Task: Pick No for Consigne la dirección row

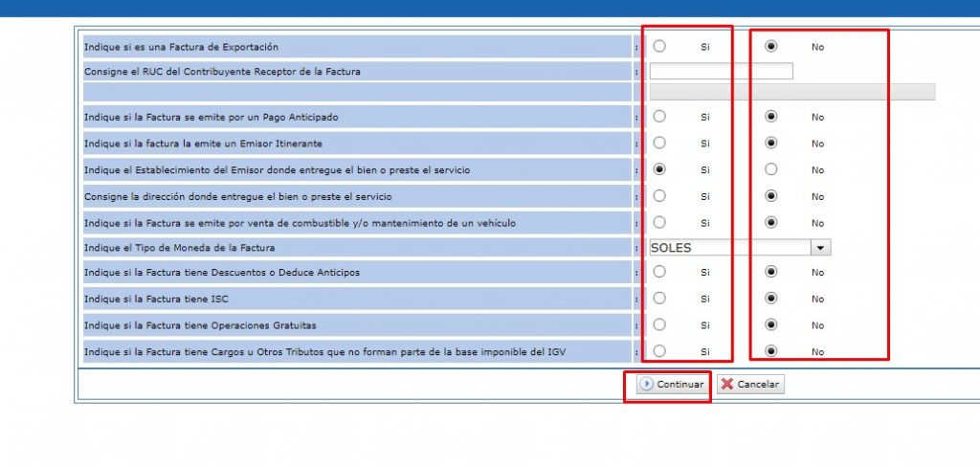Action: click(771, 196)
